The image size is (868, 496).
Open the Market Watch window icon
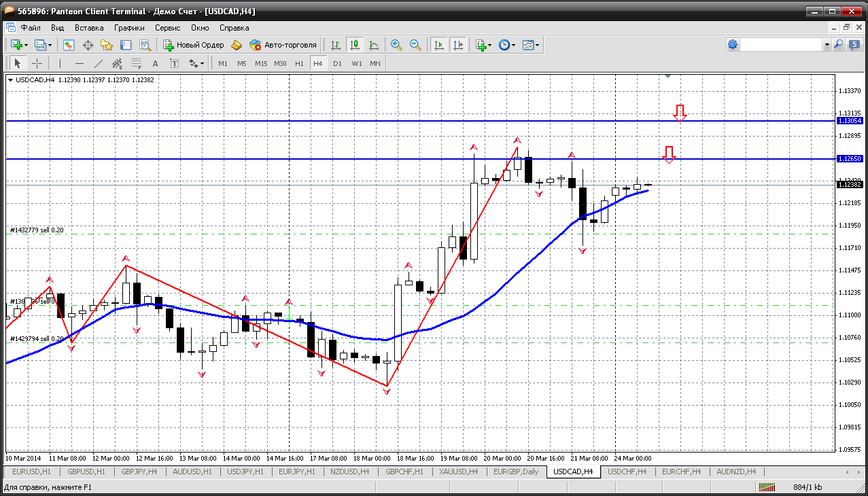(x=69, y=45)
